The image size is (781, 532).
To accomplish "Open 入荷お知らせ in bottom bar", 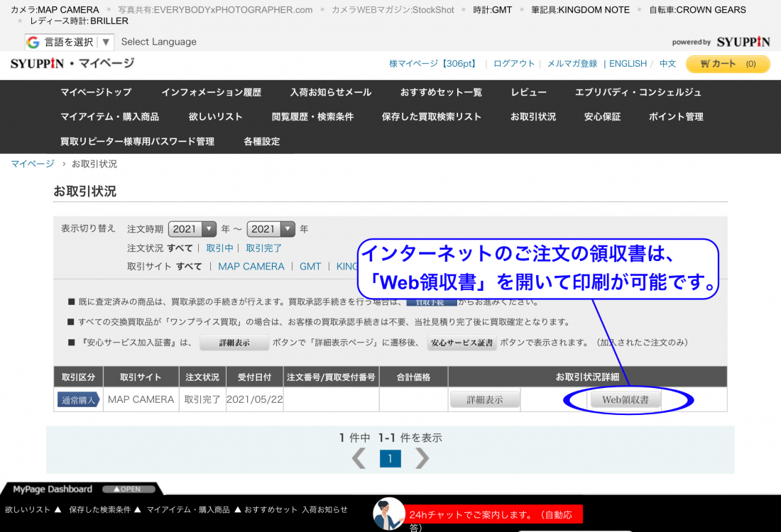I will 324,509.
